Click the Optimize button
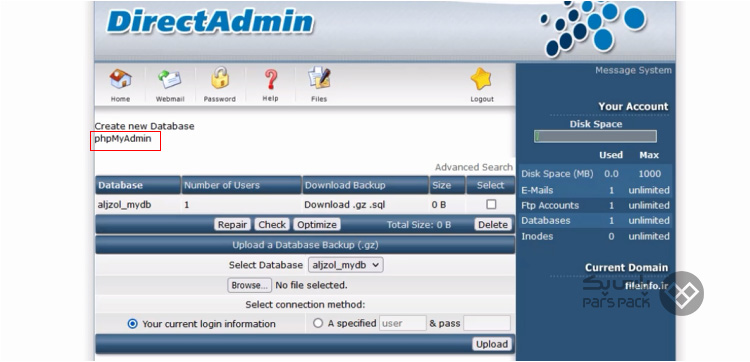This screenshot has width=750, height=362. (x=317, y=225)
